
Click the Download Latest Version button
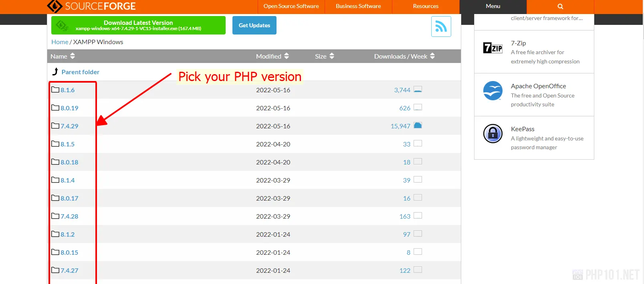pyautogui.click(x=138, y=25)
